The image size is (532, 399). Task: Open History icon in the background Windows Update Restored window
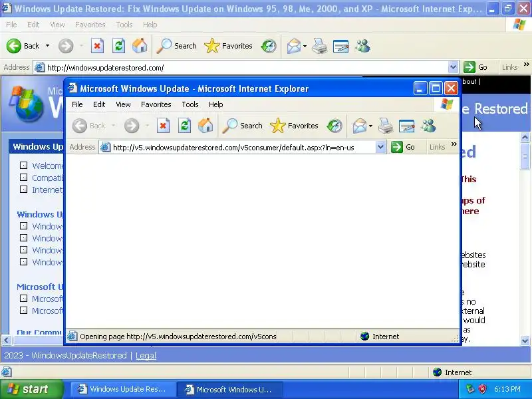(x=269, y=46)
